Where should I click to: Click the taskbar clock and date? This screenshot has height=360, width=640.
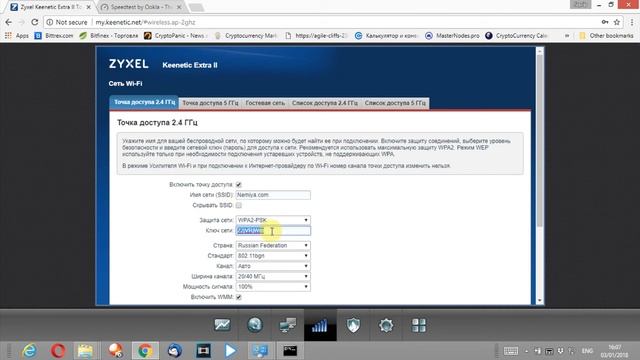[x=614, y=351]
